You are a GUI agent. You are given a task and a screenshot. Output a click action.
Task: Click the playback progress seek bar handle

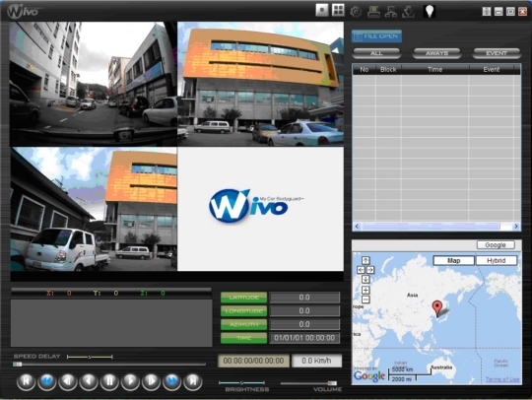pyautogui.click(x=18, y=365)
